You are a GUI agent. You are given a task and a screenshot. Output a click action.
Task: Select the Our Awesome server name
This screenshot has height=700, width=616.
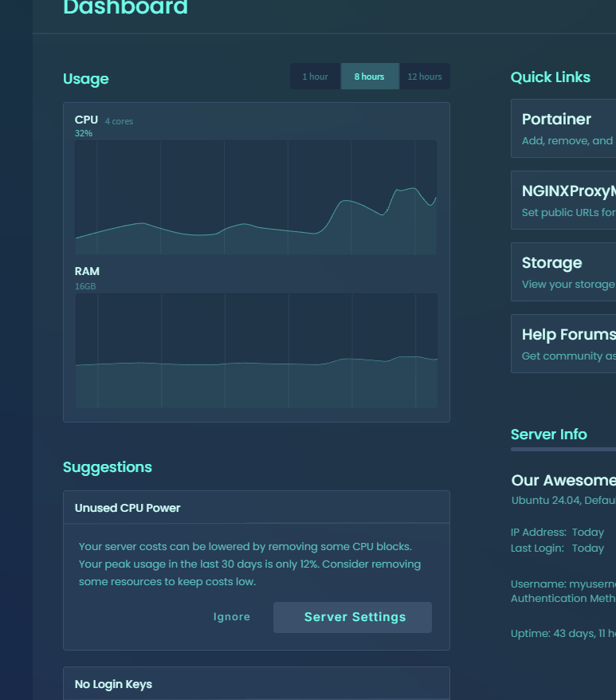coord(563,481)
